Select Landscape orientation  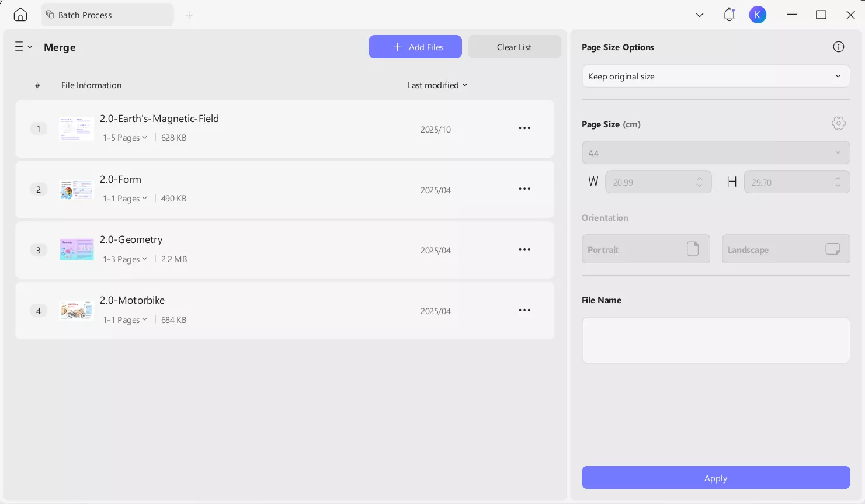coord(786,249)
